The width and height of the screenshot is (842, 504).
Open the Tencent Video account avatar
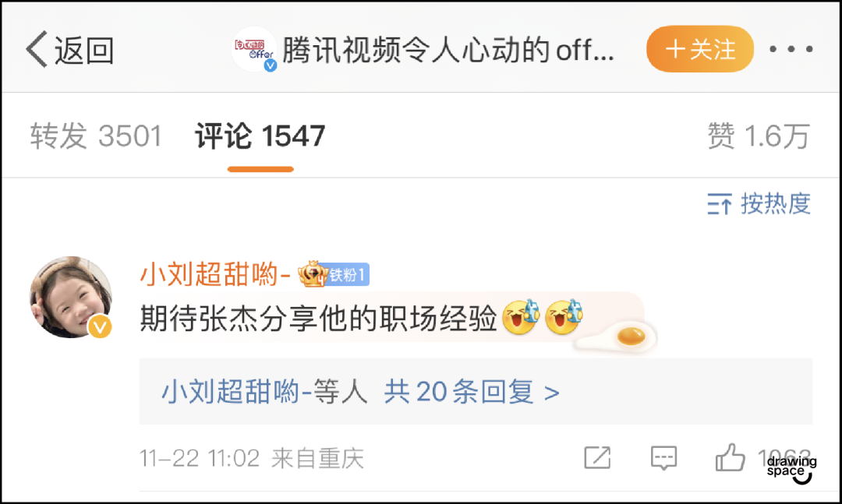pos(254,49)
